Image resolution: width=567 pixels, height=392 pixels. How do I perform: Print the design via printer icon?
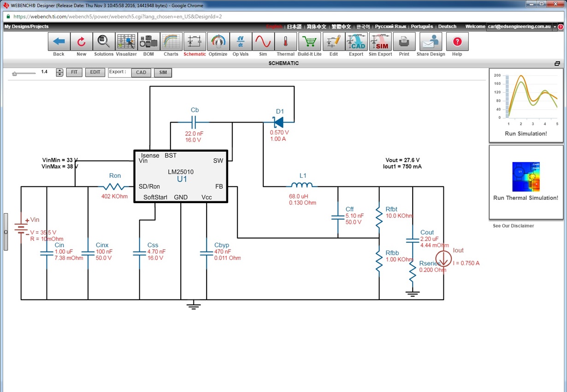(x=404, y=42)
